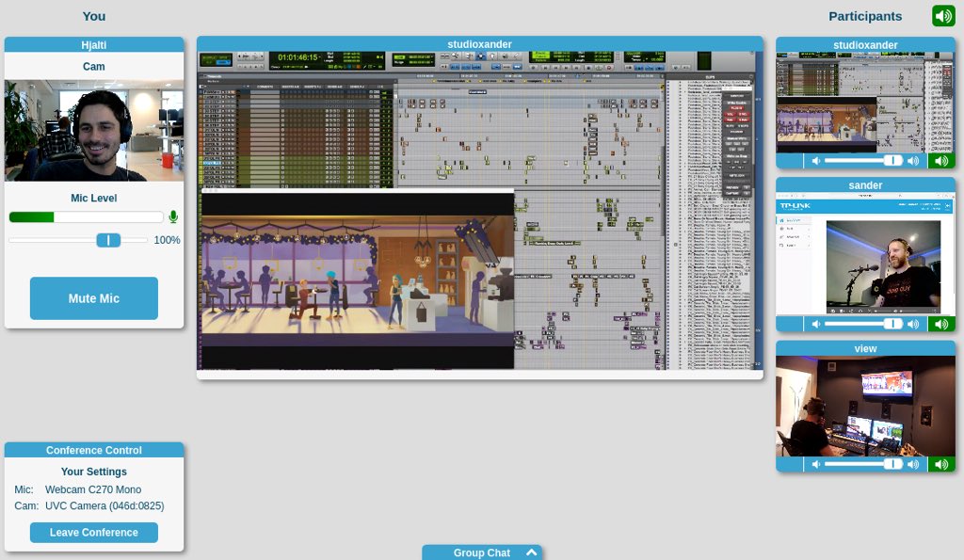Expand Group Chat with the up chevron

[x=532, y=552]
